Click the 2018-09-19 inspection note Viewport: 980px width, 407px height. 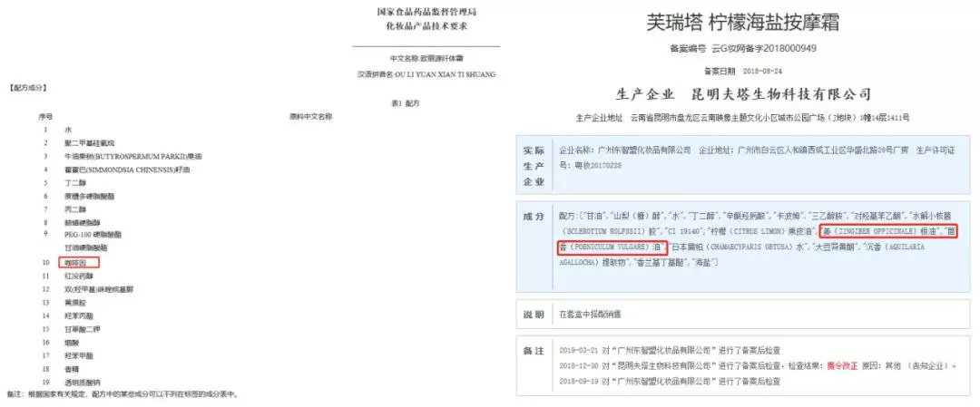tap(670, 381)
